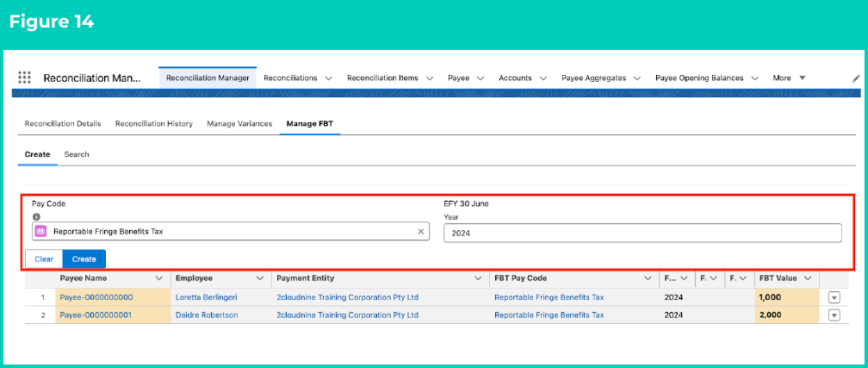The width and height of the screenshot is (868, 368).
Task: Open Payment Entity column header menu
Action: (x=478, y=278)
